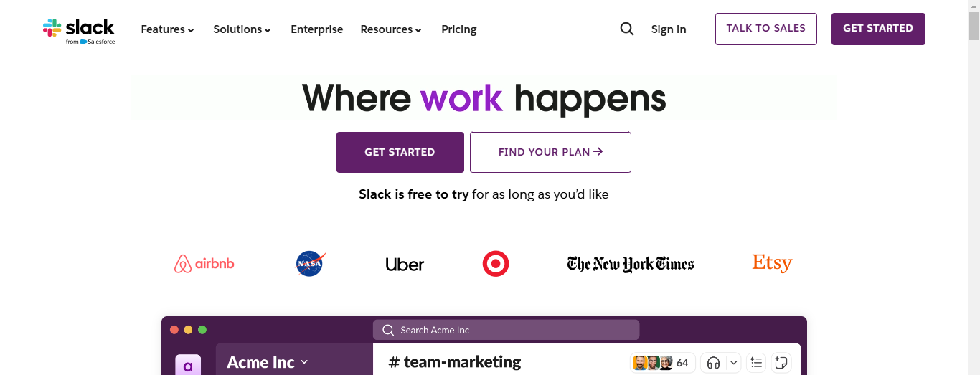Click the canvas note icon in channel header
Viewport: 980px width, 375px height.
[782, 363]
